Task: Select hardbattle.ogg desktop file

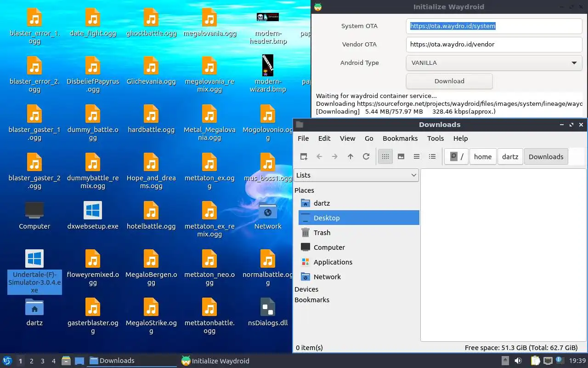Action: point(151,120)
